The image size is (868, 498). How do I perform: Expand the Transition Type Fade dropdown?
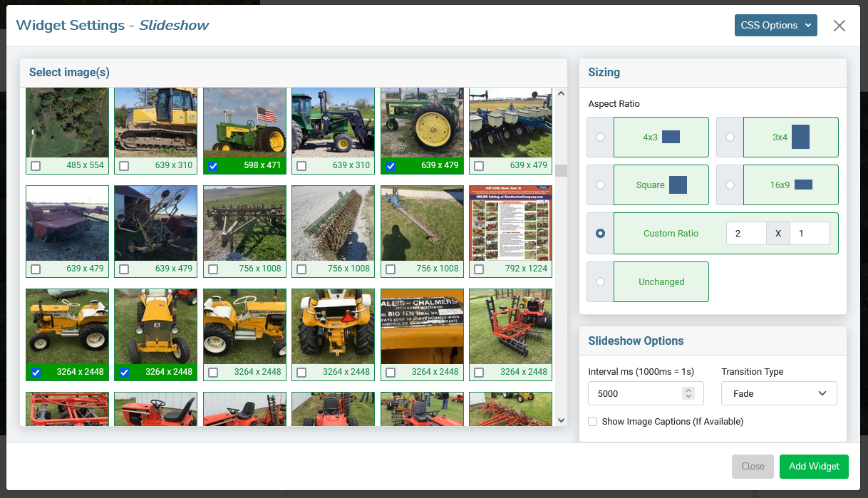[x=779, y=393]
